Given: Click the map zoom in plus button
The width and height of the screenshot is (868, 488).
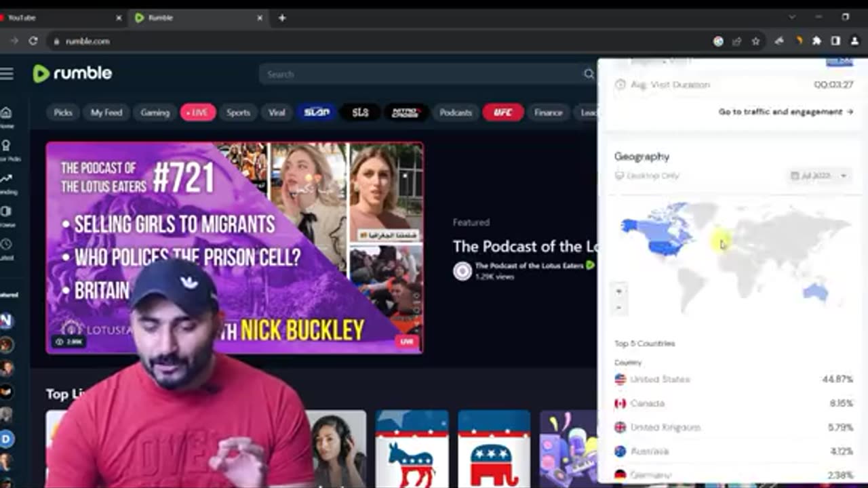Looking at the screenshot, I should point(618,291).
